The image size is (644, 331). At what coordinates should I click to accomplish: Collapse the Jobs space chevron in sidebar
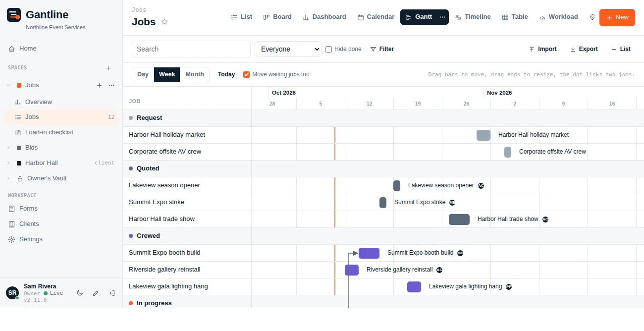click(8, 85)
